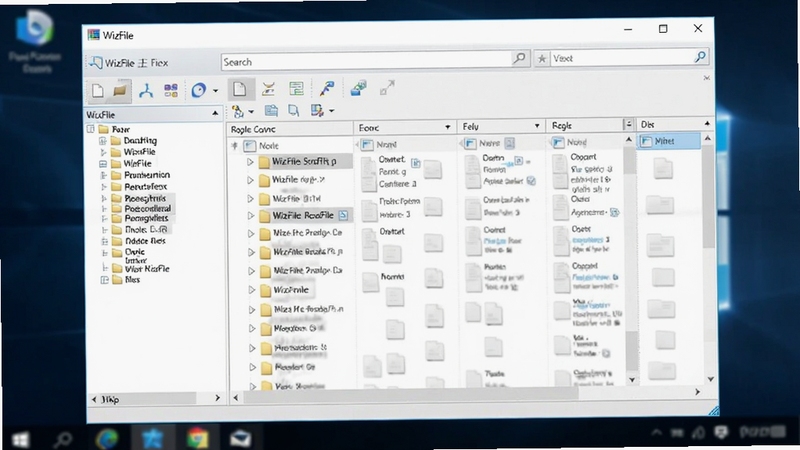The height and width of the screenshot is (450, 800).
Task: Click the star icon beside the Vext field
Action: point(542,59)
